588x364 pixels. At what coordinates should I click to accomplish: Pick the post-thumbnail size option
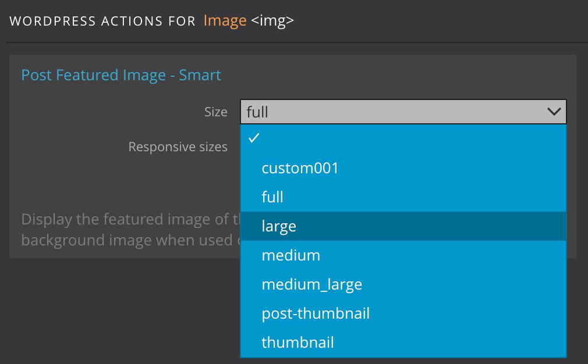click(x=403, y=313)
